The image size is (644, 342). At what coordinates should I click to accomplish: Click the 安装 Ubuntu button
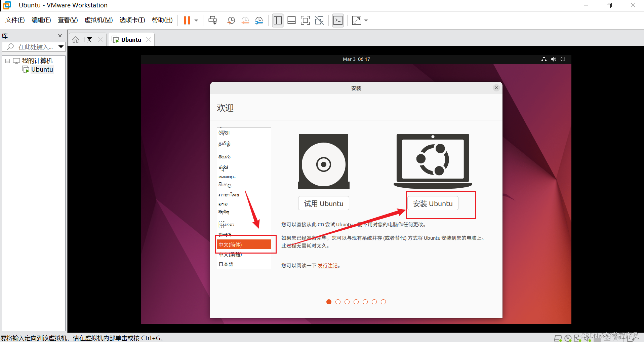(x=433, y=203)
